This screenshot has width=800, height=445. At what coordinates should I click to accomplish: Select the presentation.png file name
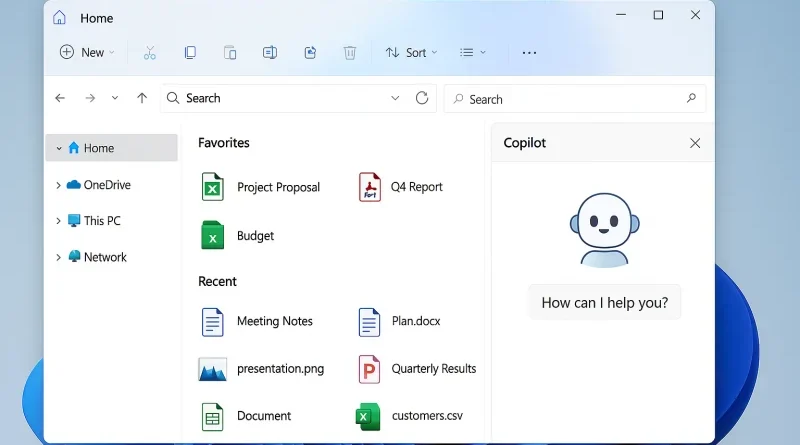click(281, 369)
